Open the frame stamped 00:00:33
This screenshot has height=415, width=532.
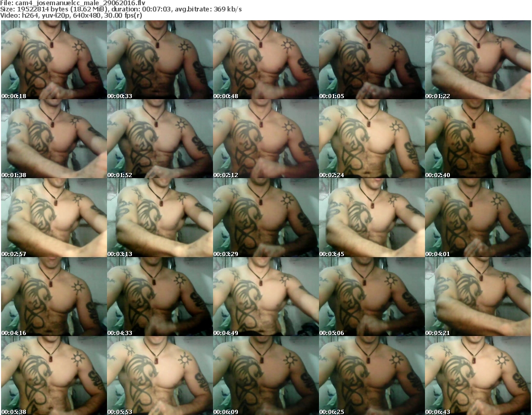pos(160,60)
